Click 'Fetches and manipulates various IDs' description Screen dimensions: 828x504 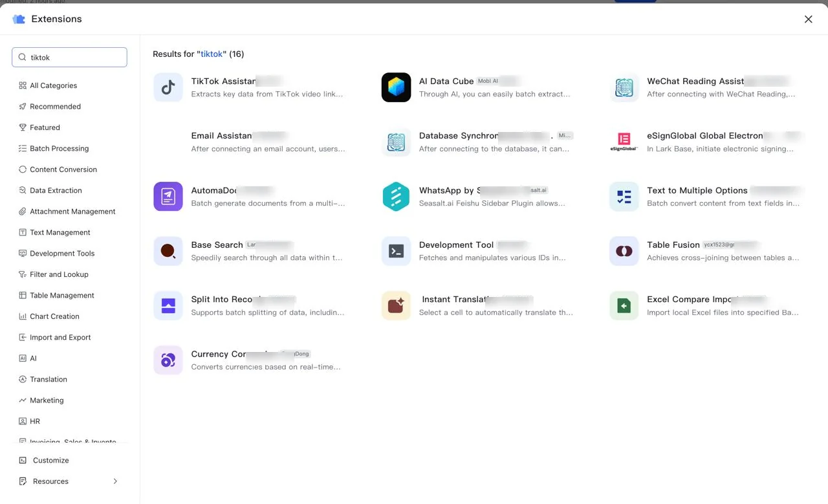pos(493,258)
